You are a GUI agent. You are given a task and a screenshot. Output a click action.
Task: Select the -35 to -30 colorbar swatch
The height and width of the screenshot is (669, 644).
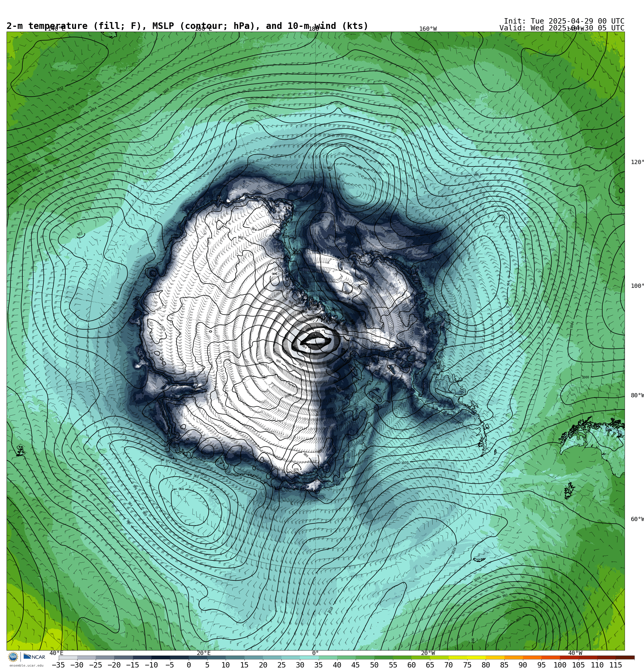[x=68, y=657]
